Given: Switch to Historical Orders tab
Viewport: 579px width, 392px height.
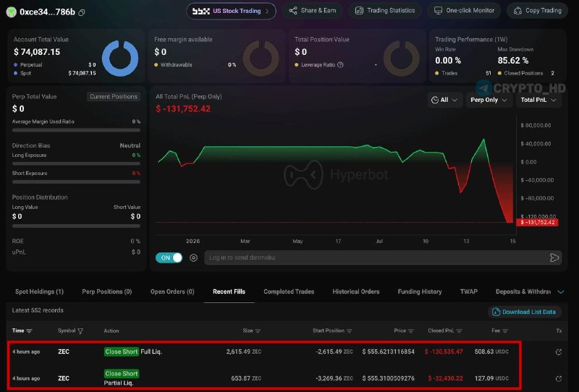Looking at the screenshot, I should 356,291.
